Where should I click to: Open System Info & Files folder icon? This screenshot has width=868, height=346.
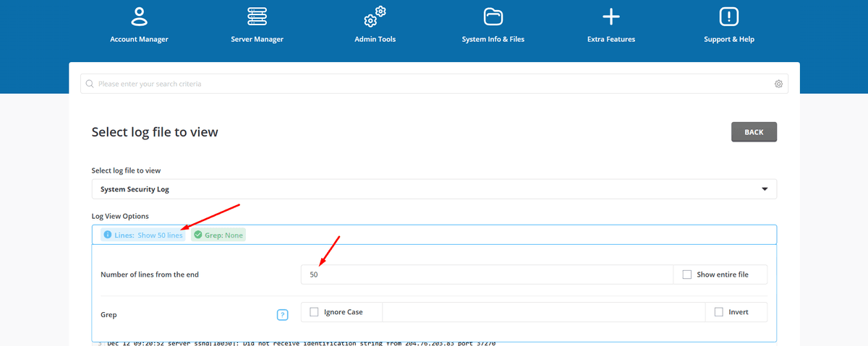(493, 16)
